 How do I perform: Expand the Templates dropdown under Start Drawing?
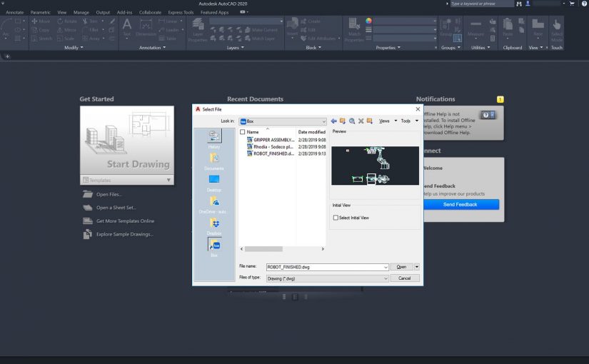(x=168, y=180)
